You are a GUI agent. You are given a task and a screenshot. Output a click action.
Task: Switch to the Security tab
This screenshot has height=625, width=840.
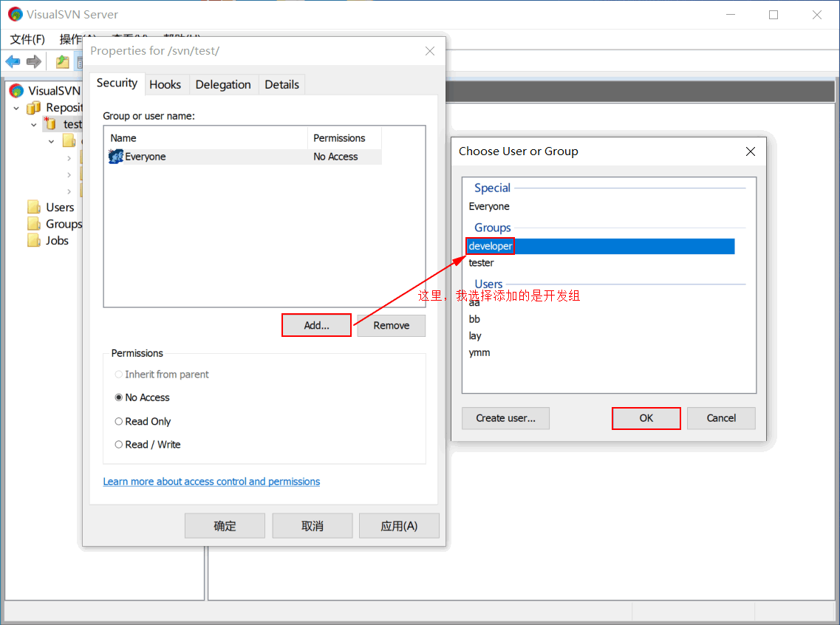(117, 83)
